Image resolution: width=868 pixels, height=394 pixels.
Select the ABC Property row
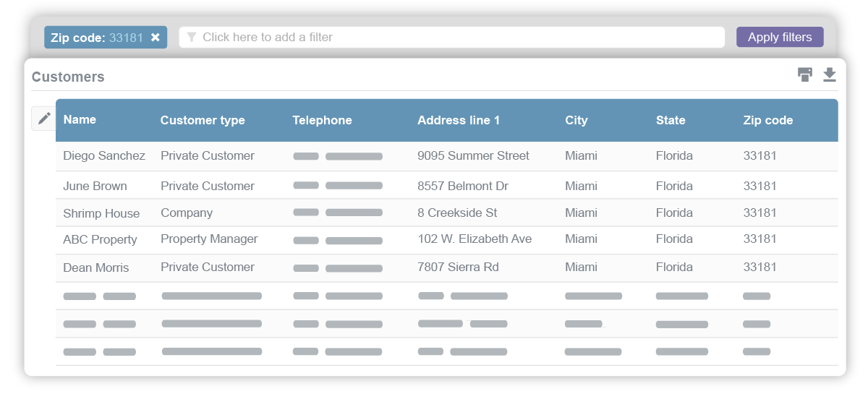tap(100, 240)
